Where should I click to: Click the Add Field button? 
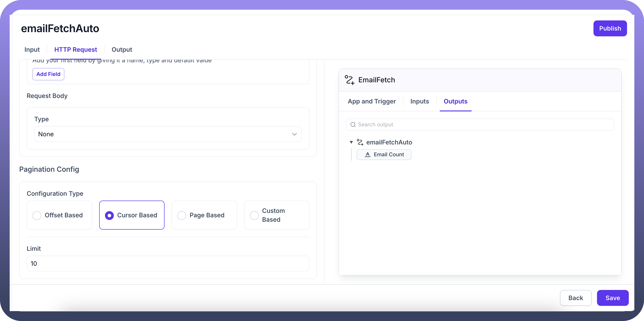(48, 74)
